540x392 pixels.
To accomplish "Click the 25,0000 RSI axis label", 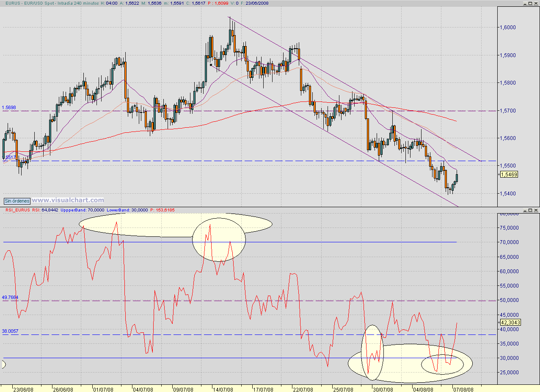I will coord(510,373).
